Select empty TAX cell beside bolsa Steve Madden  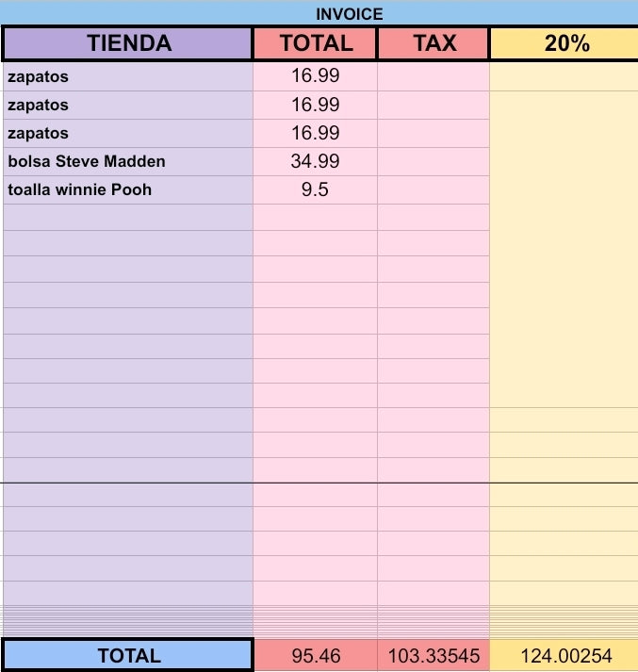tap(434, 161)
